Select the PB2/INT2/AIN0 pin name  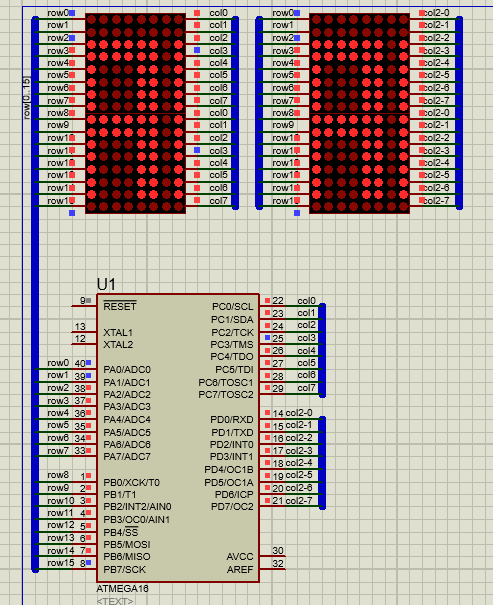tap(137, 507)
